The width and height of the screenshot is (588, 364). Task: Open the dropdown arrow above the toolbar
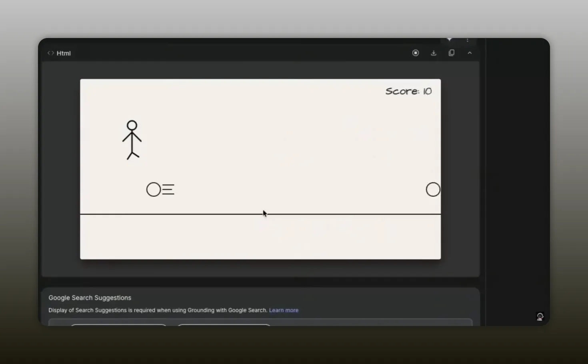[x=449, y=40]
